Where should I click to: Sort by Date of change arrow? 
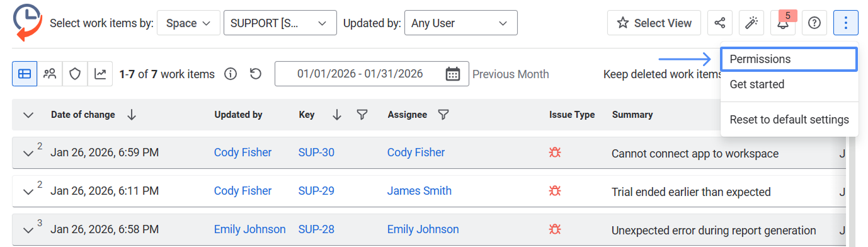point(131,115)
